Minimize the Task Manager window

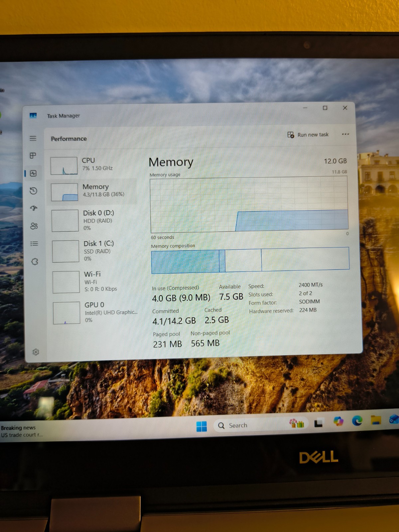coord(305,108)
